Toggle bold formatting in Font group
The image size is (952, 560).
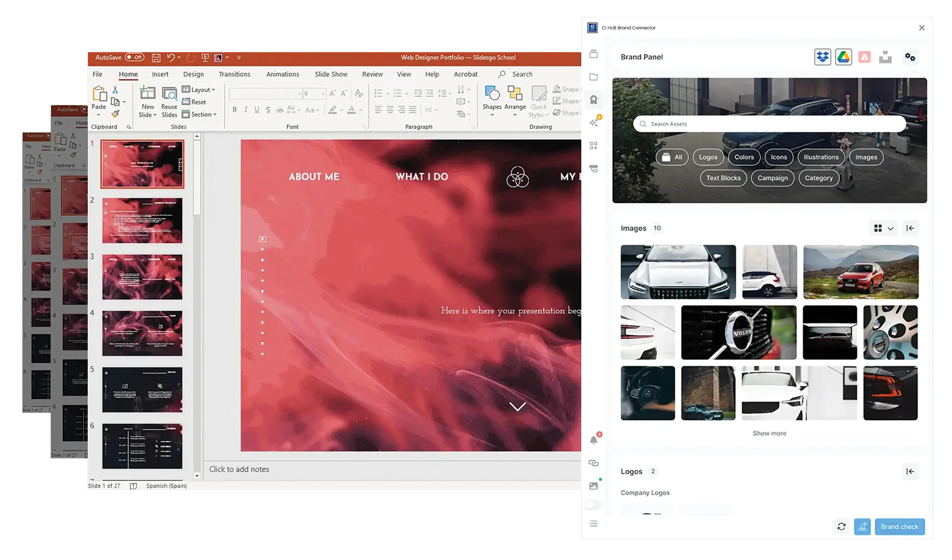235,109
